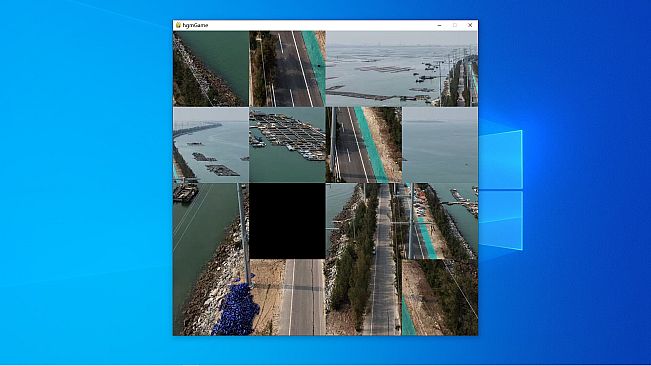Close the game window

470,25
